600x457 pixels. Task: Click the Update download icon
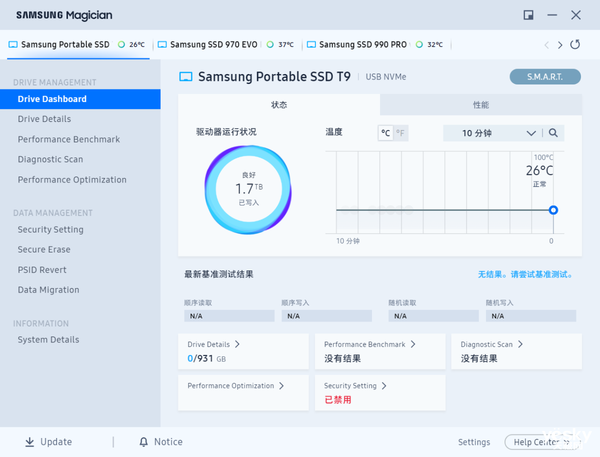(x=29, y=442)
